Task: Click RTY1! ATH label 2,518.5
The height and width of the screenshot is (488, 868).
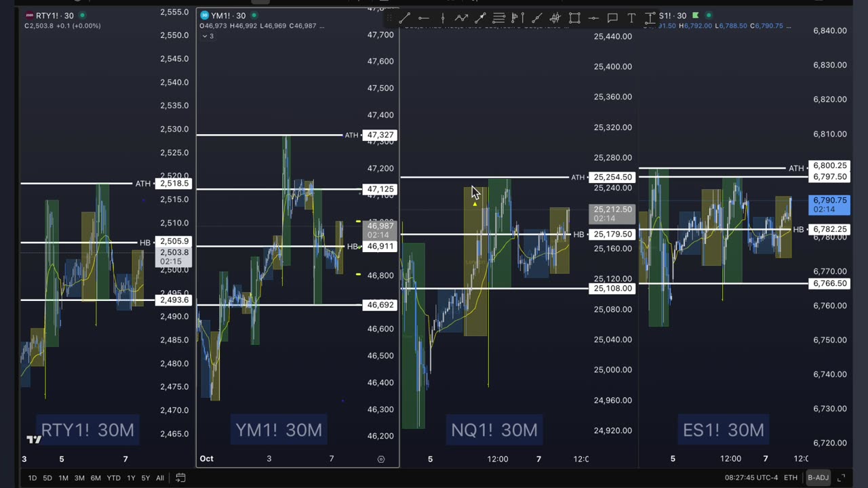Action: pos(173,183)
